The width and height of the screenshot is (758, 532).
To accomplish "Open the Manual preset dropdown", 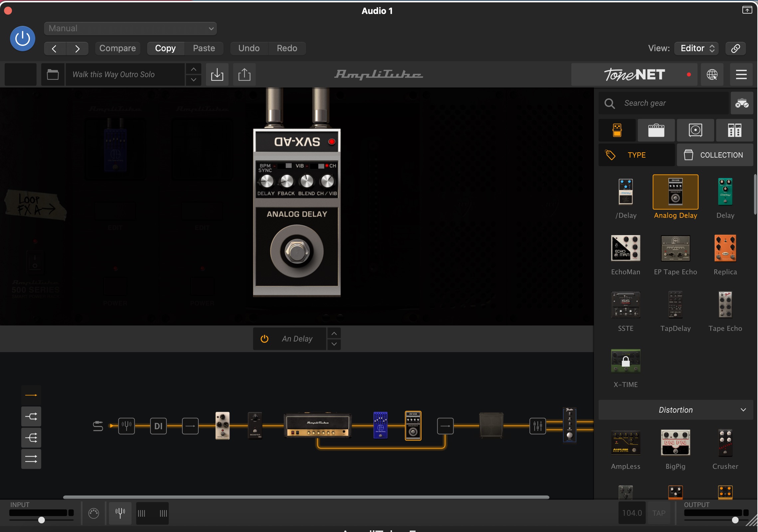I will pyautogui.click(x=130, y=29).
